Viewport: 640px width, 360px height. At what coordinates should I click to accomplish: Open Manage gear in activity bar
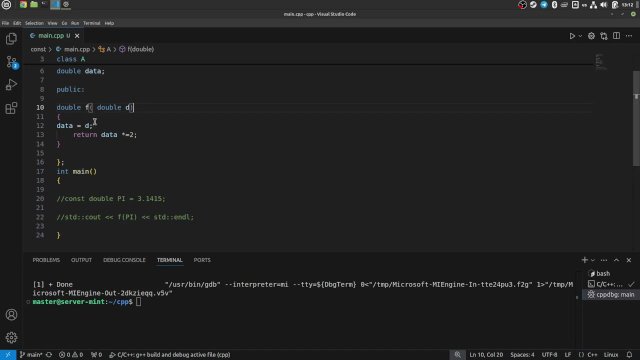(x=11, y=338)
